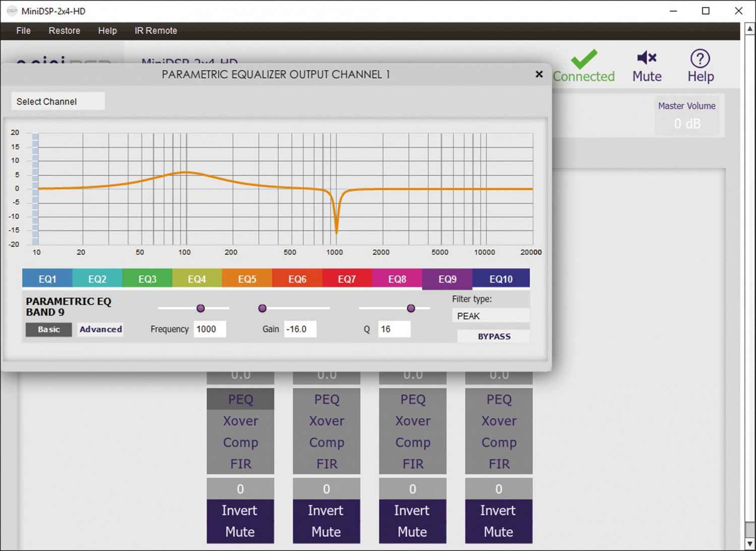Open PEQ for the first output channel
756x551 pixels.
(240, 399)
